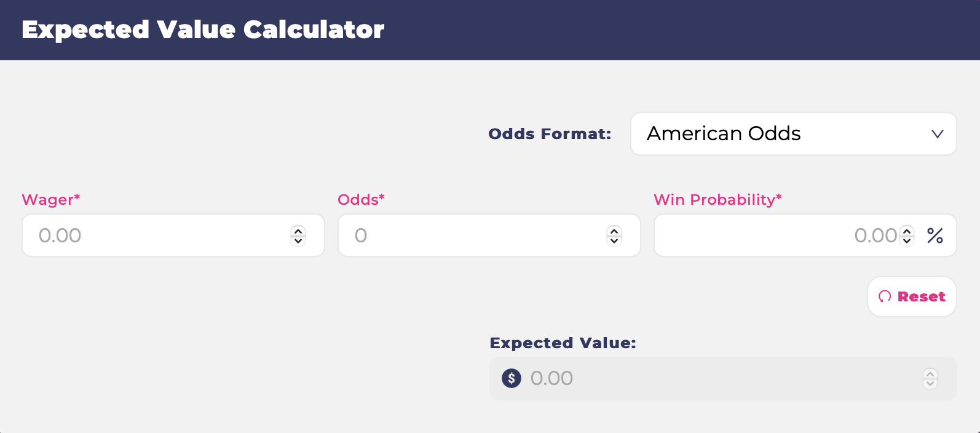This screenshot has height=433, width=980.
Task: Click the up arrow on the Wager stepper
Action: tap(298, 231)
